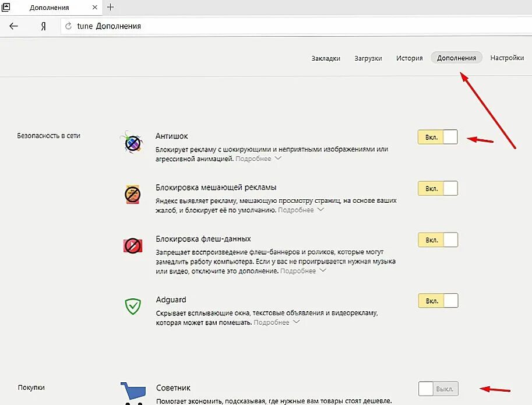
Task: Click the browser back arrow
Action: (13, 26)
